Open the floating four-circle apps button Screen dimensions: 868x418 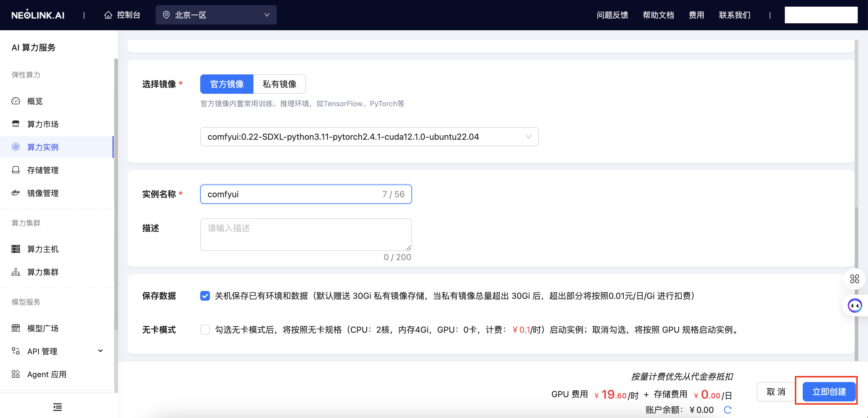point(854,279)
